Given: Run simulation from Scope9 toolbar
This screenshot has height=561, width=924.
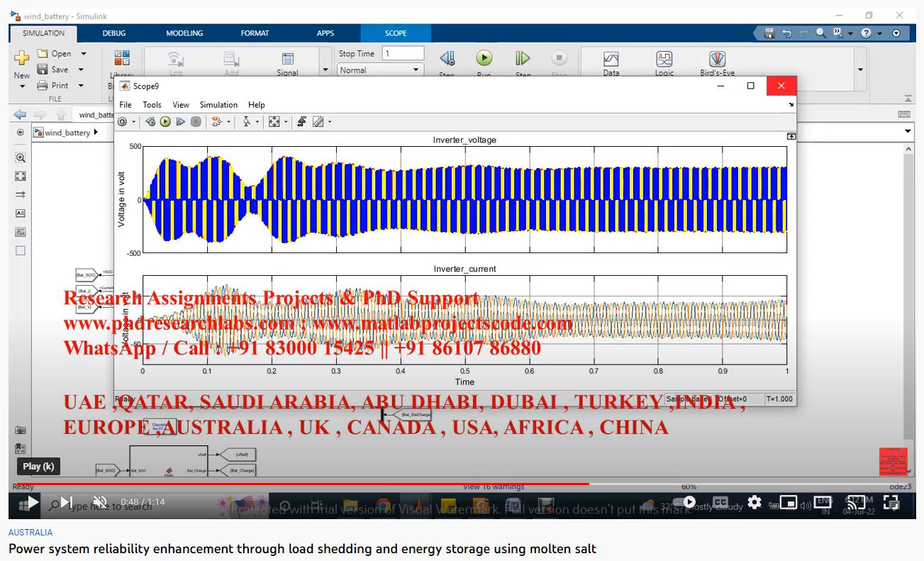Looking at the screenshot, I should pyautogui.click(x=165, y=122).
